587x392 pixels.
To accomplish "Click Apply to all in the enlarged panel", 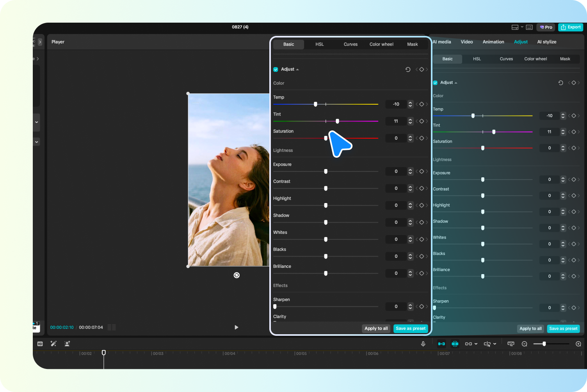I will [376, 329].
